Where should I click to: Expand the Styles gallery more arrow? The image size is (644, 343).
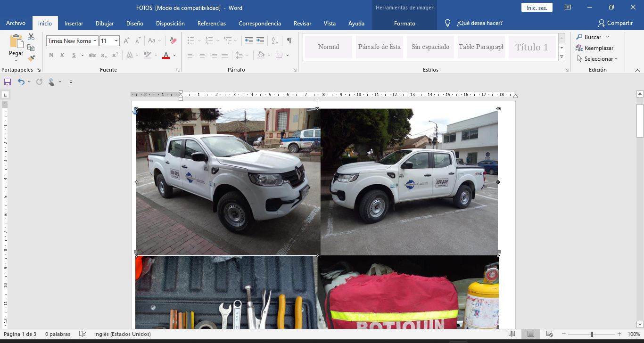pos(561,57)
